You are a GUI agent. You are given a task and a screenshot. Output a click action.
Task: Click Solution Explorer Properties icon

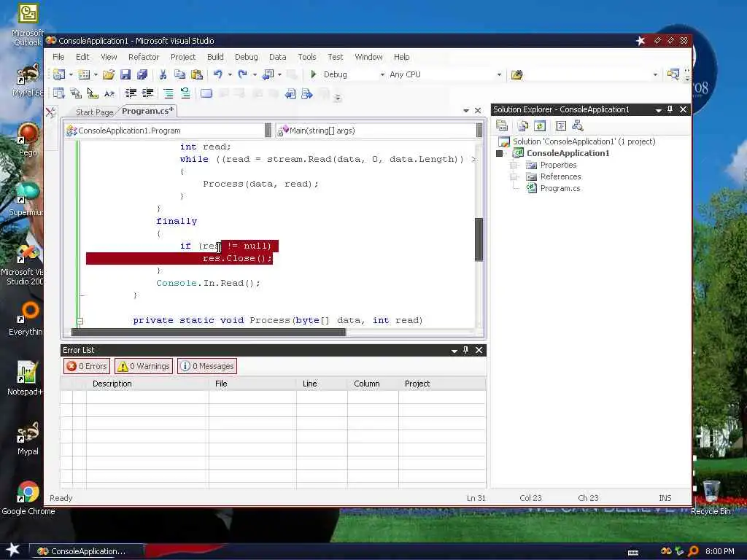click(x=502, y=125)
